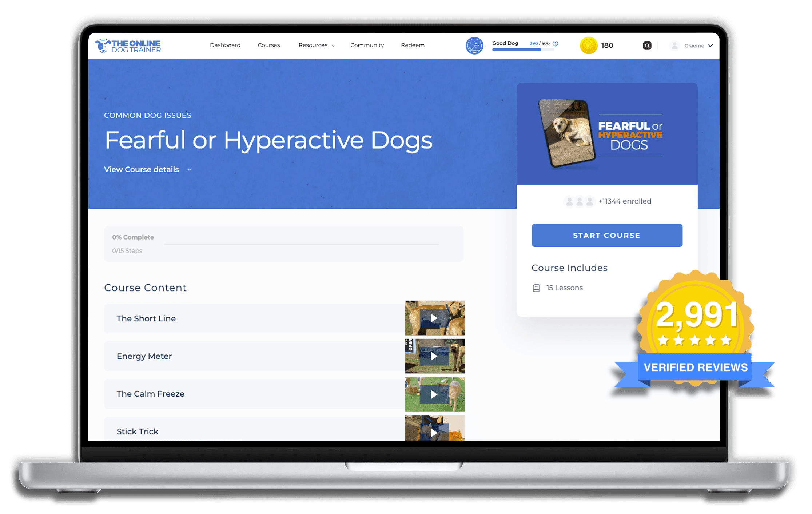
Task: Click the Graeme profile avatar icon
Action: (674, 46)
